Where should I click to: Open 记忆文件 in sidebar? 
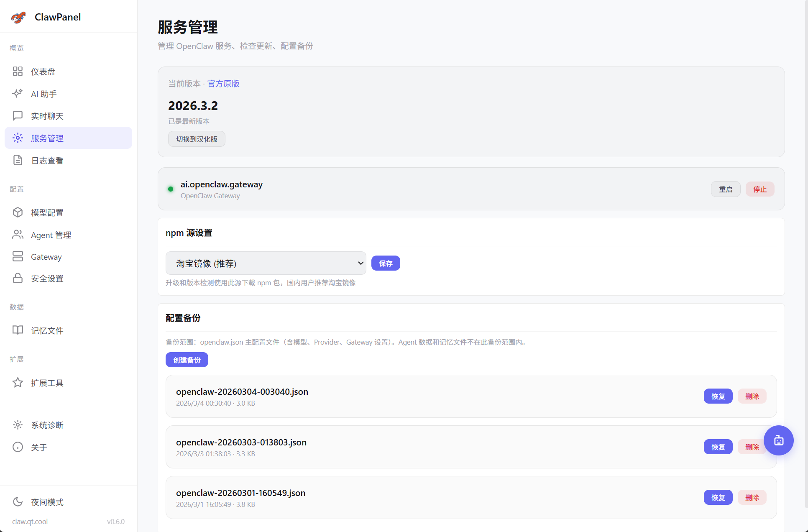68,330
